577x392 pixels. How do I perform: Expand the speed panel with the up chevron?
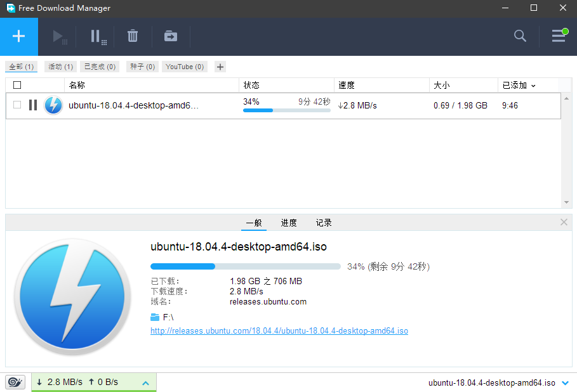point(145,382)
